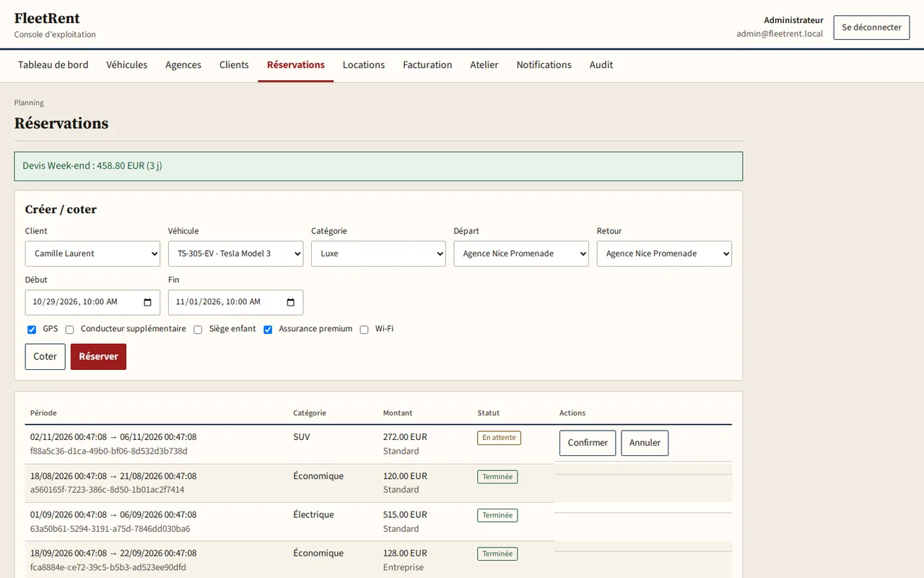Uncheck the GPS option
The image size is (924, 578).
32,329
